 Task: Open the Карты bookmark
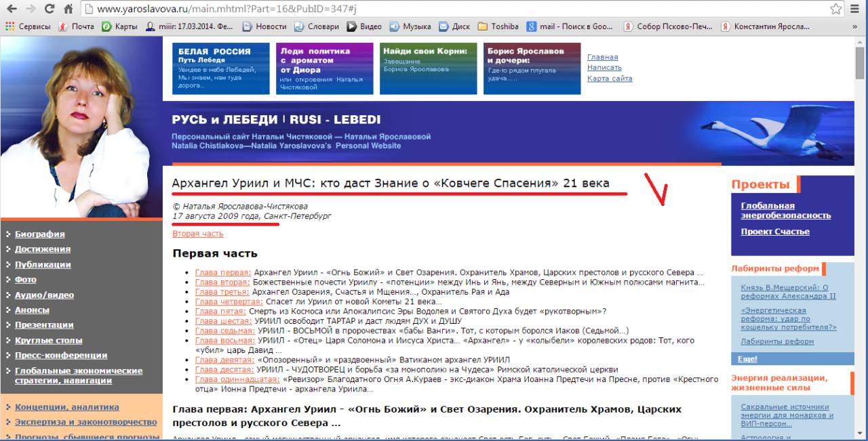coord(119,27)
